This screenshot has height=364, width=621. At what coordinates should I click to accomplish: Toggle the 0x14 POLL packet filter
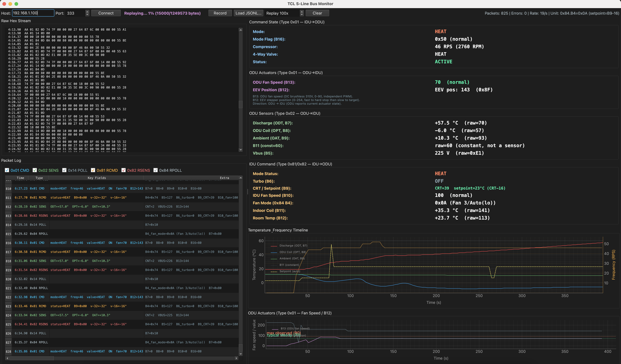[x=64, y=170]
